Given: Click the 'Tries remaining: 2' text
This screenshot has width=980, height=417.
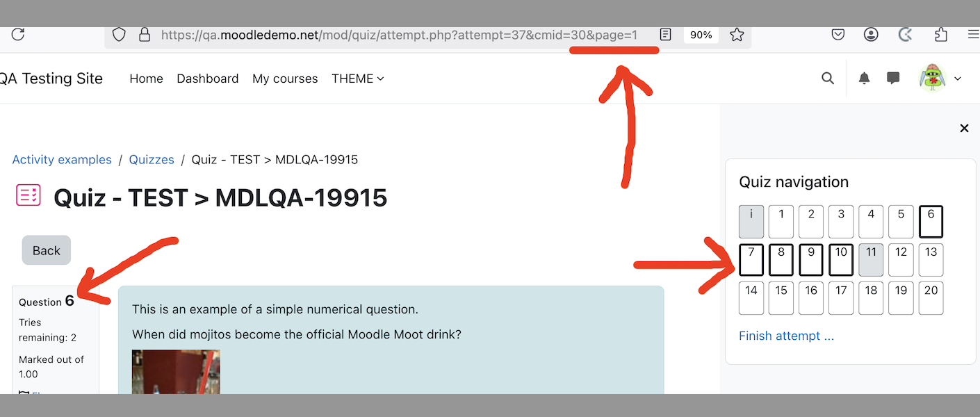Looking at the screenshot, I should 47,330.
